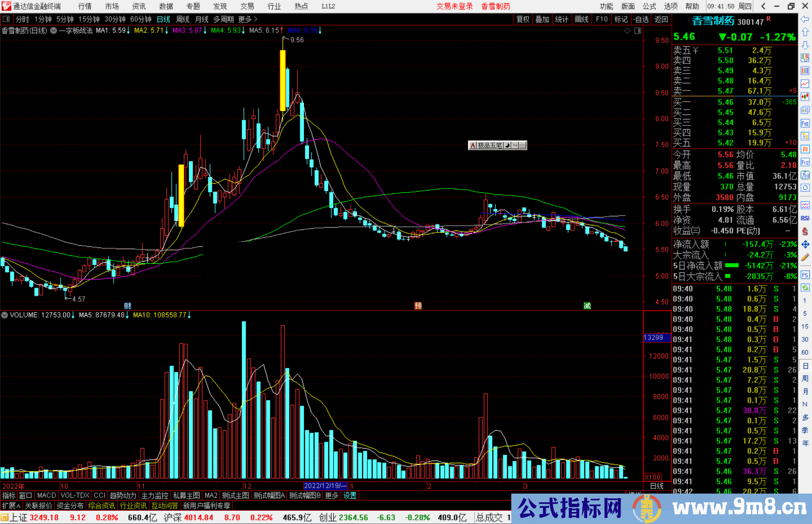Click the f(x) formula sidebar icon
The width and height of the screenshot is (812, 524).
pos(804,175)
